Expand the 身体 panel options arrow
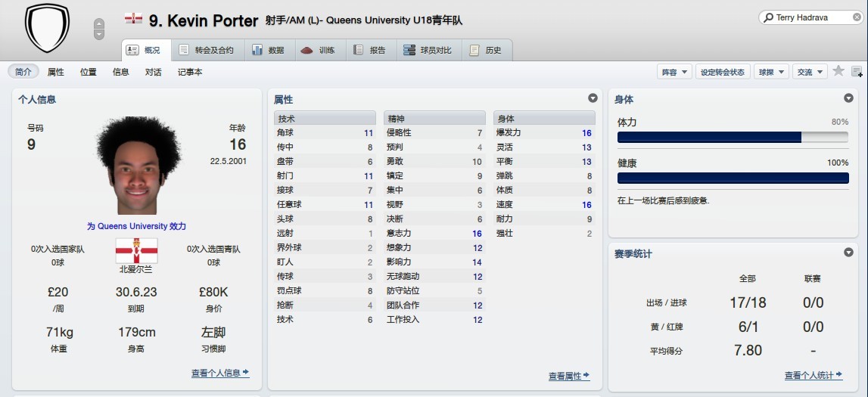 click(x=848, y=98)
